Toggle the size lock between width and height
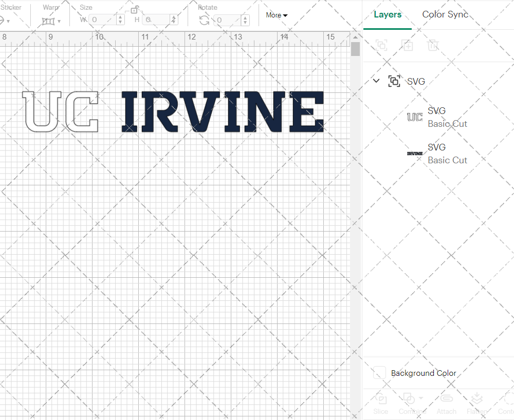Screen dimensions: 514x420 135,9
